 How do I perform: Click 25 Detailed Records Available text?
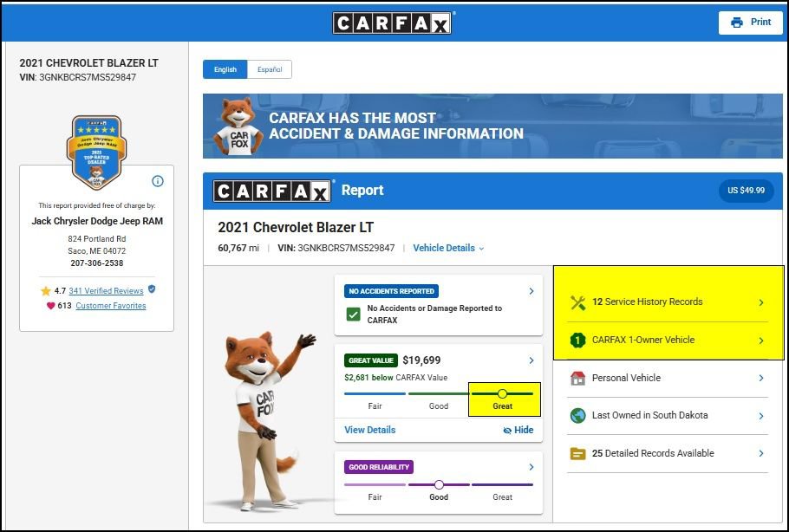coord(653,453)
